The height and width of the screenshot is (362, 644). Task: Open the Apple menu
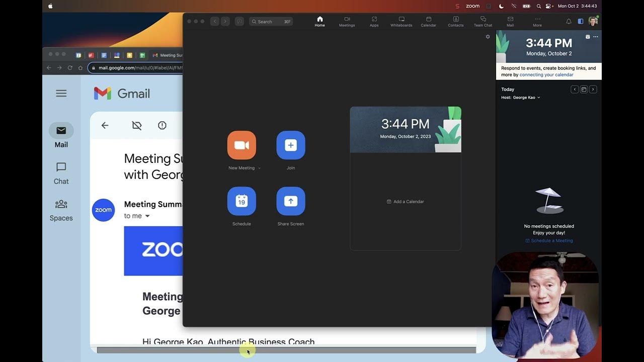[50, 6]
